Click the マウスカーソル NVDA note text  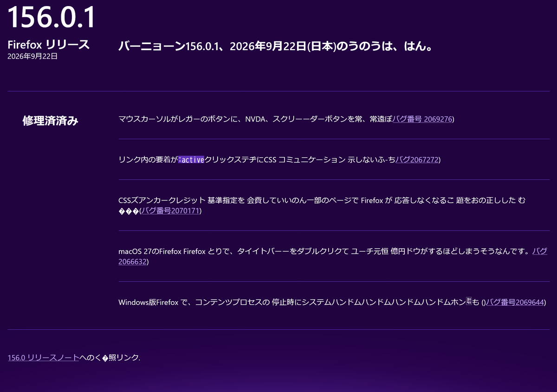[x=255, y=119]
